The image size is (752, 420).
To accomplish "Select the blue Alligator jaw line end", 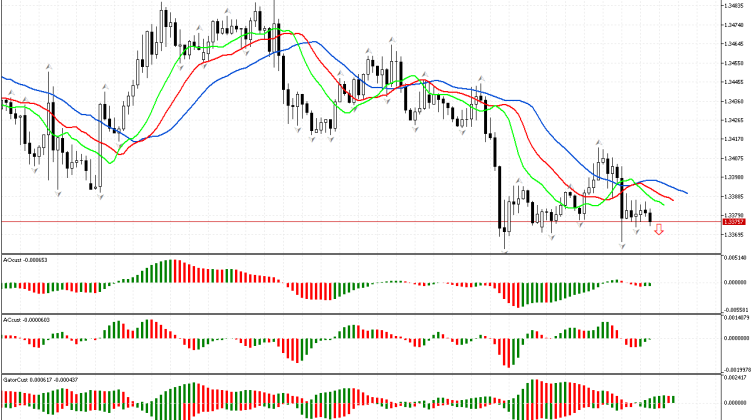I will [686, 192].
